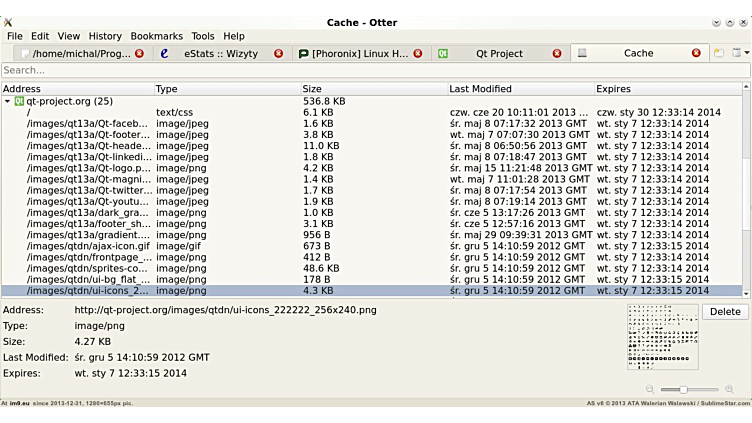Click the Phoronix tab favicon
The width and height of the screenshot is (752, 423).
click(x=304, y=54)
